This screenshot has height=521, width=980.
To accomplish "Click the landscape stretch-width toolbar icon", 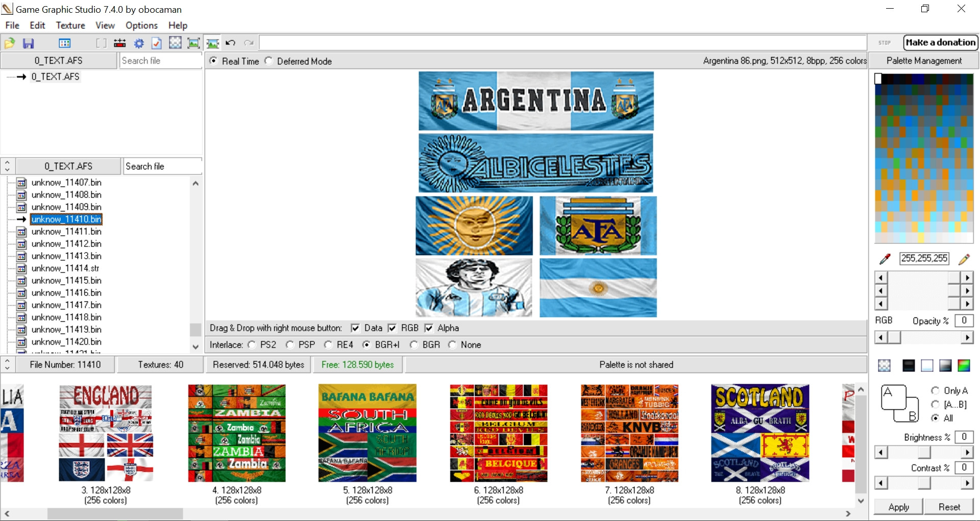I will click(x=213, y=43).
